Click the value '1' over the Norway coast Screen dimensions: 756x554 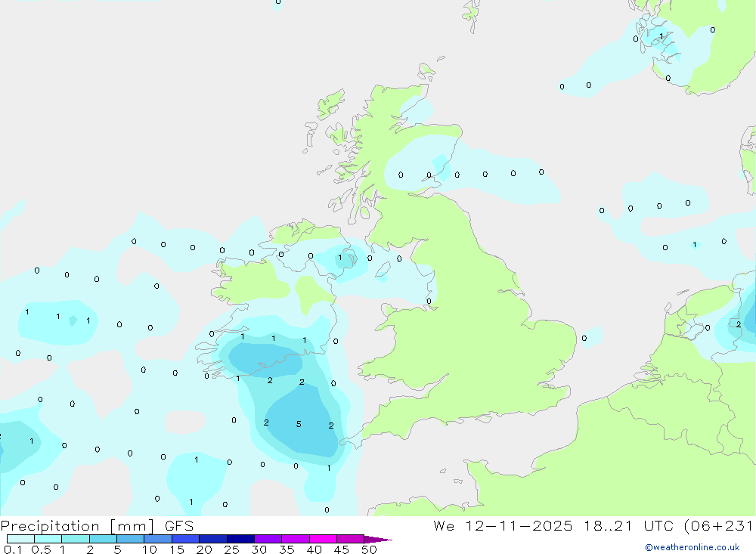click(x=661, y=36)
